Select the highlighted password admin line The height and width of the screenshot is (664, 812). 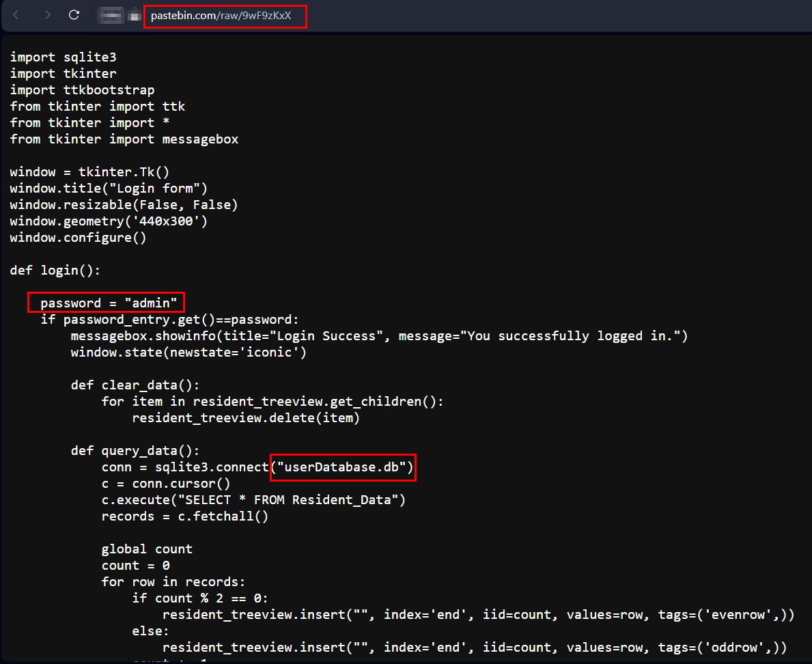(105, 303)
